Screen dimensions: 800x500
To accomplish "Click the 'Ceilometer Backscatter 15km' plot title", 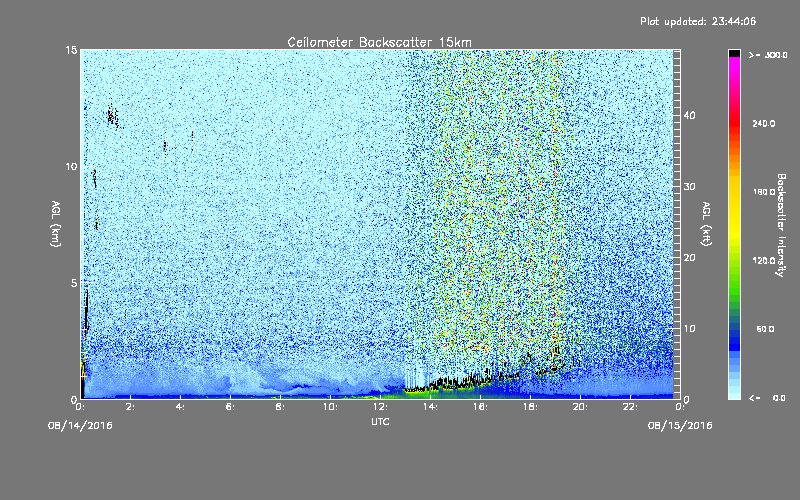I will 379,42.
